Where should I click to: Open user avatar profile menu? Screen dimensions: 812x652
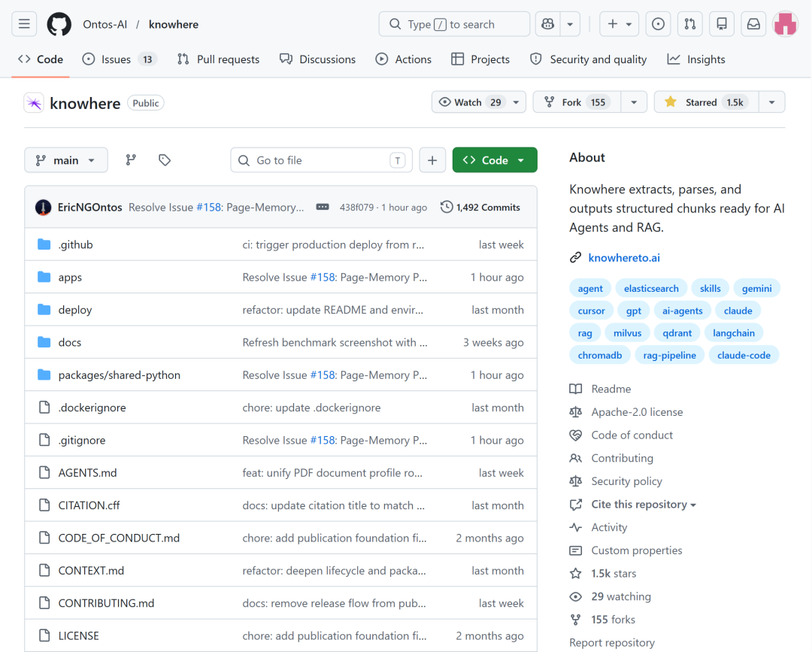click(x=785, y=24)
